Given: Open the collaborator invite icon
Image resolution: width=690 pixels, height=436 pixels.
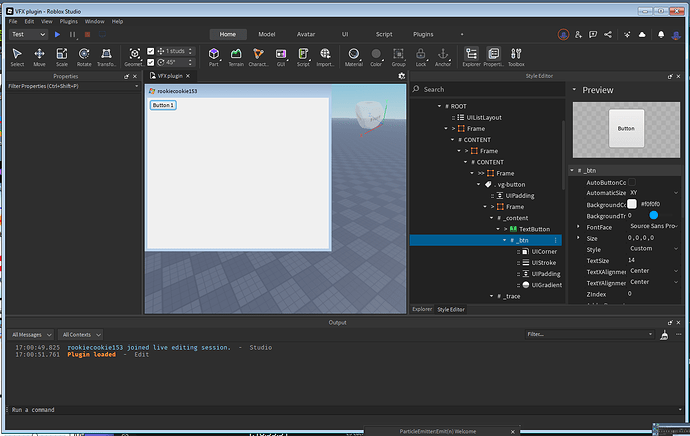Looking at the screenshot, I should tap(578, 34).
